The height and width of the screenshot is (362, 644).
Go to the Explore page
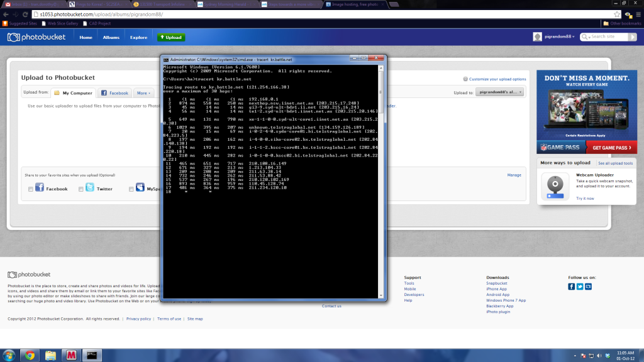click(138, 37)
